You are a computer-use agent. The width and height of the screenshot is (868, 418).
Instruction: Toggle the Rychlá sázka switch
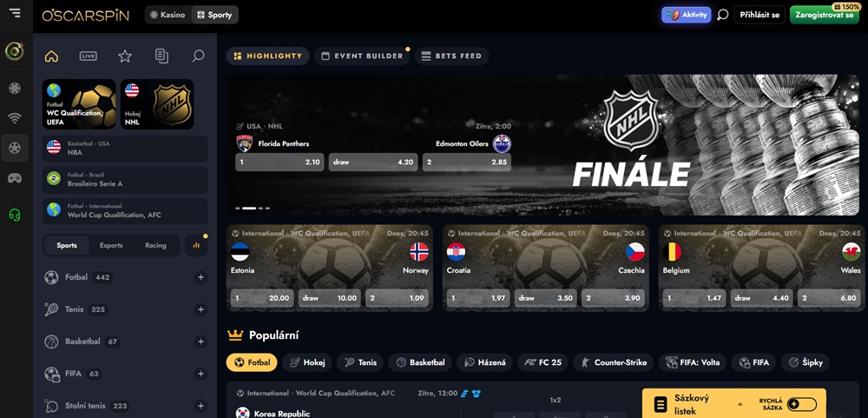(x=801, y=404)
